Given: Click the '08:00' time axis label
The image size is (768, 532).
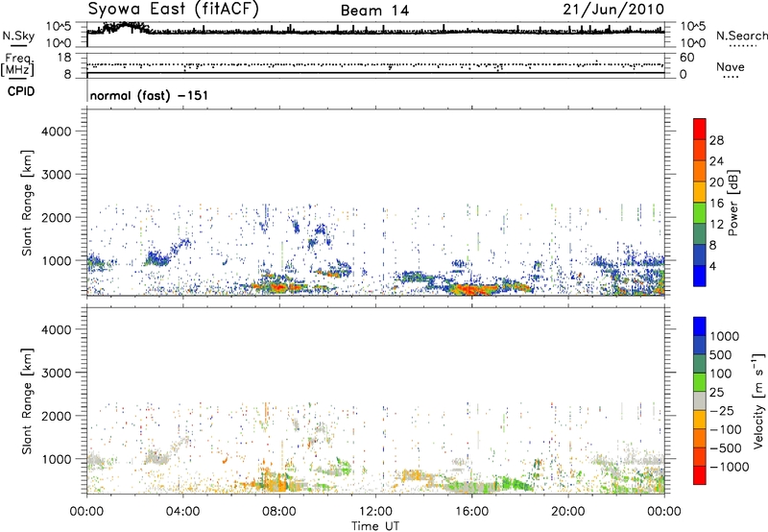Looking at the screenshot, I should tap(279, 512).
